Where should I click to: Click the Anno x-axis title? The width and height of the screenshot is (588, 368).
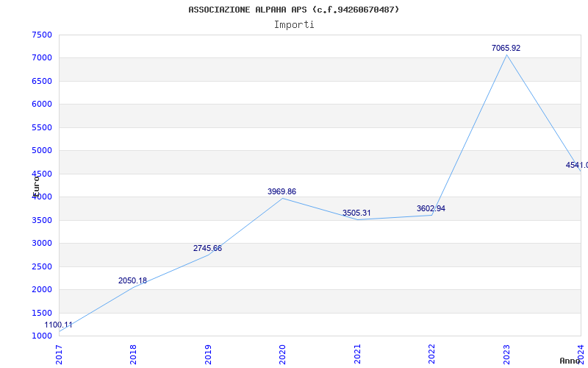[x=570, y=361]
